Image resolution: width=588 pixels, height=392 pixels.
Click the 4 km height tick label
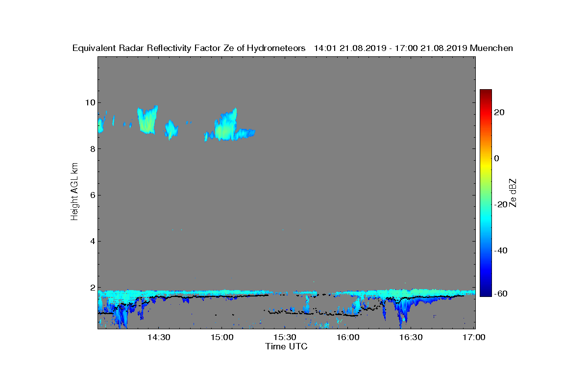pyautogui.click(x=92, y=241)
